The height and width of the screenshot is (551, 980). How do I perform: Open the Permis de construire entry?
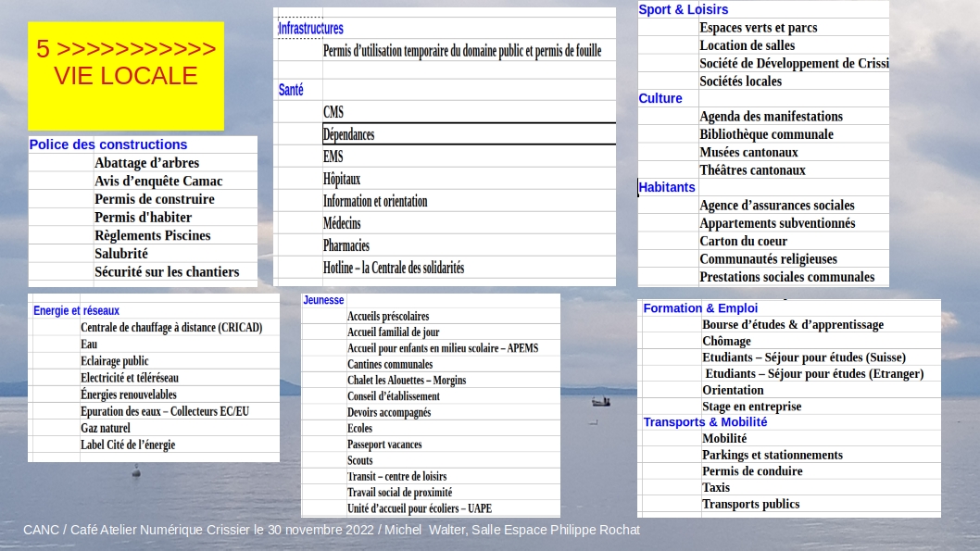(x=155, y=199)
